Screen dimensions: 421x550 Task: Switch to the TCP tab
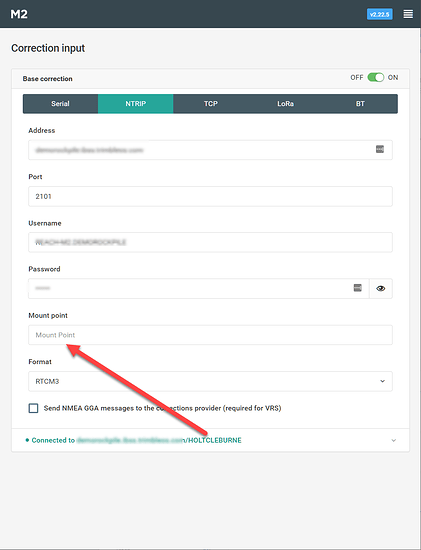[210, 103]
